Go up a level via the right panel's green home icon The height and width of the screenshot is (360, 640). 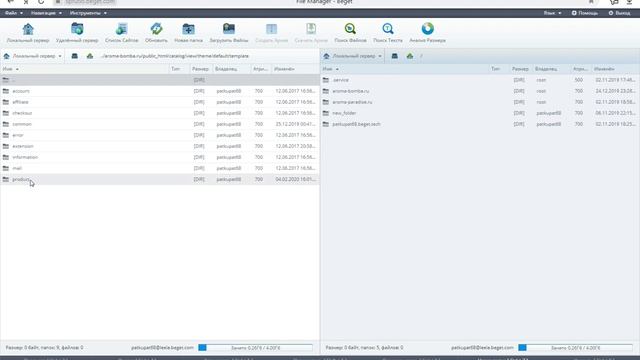tap(410, 56)
